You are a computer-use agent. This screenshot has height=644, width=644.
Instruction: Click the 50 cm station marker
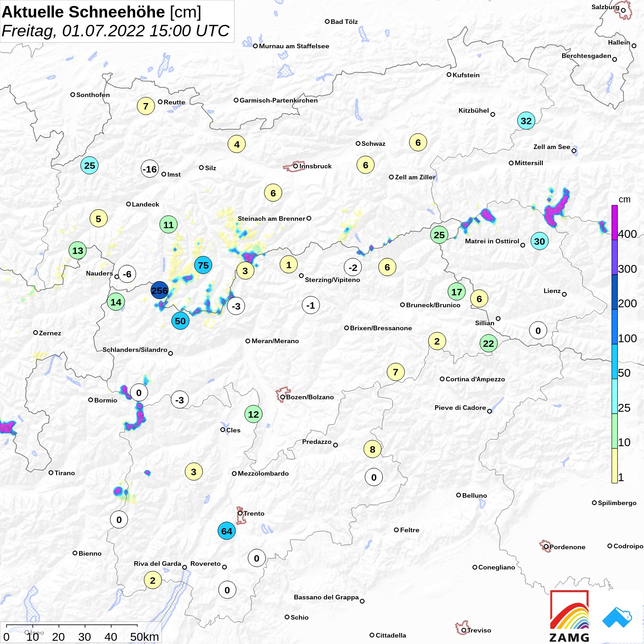click(180, 321)
